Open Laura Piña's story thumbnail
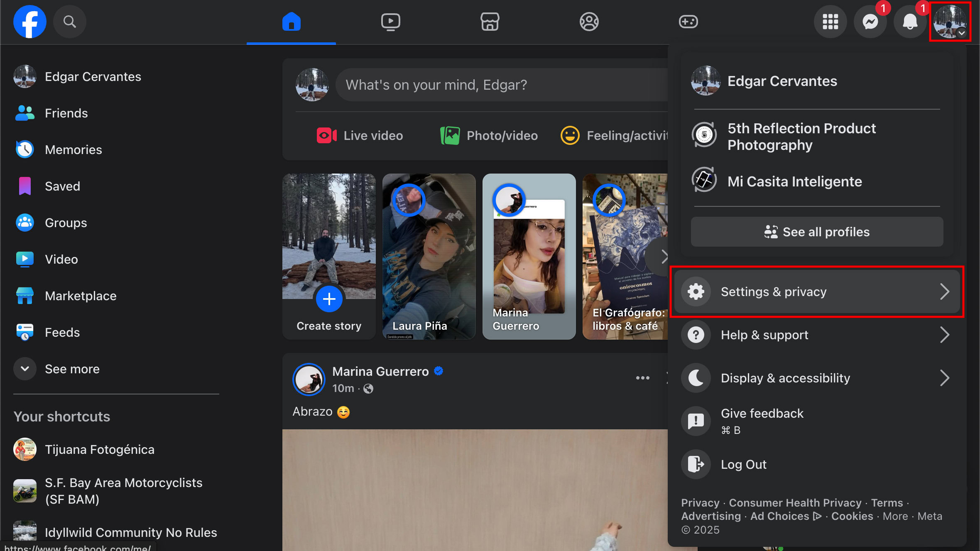 point(429,257)
